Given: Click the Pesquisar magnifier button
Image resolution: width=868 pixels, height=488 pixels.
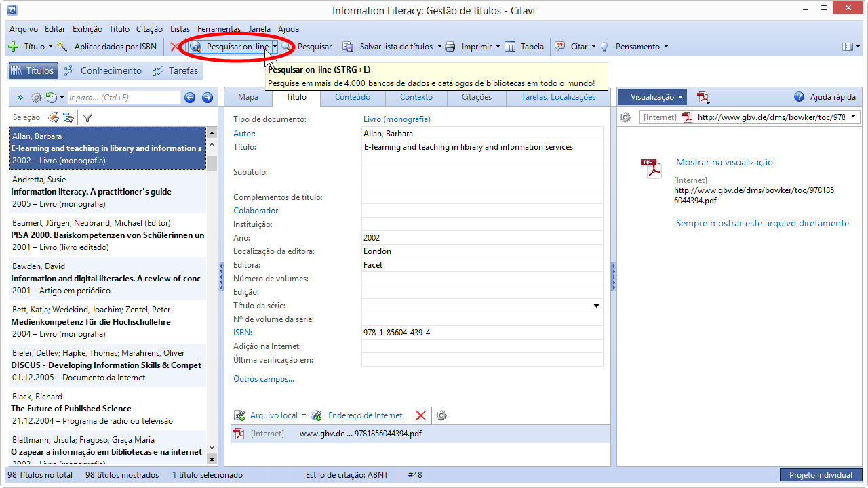Looking at the screenshot, I should [309, 47].
